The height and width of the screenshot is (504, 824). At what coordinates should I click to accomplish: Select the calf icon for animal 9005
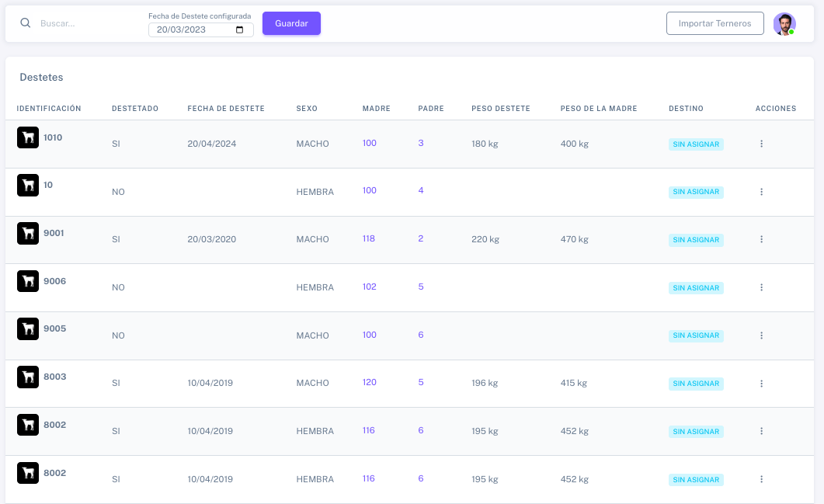(x=28, y=329)
